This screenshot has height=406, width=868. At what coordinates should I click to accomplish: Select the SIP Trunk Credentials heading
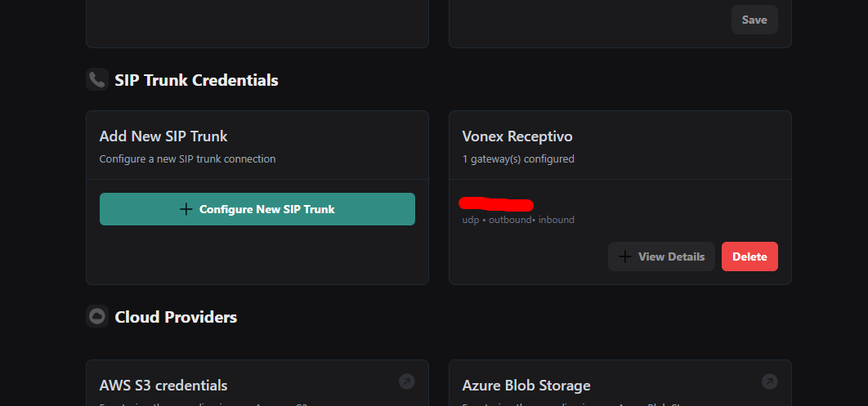click(196, 80)
